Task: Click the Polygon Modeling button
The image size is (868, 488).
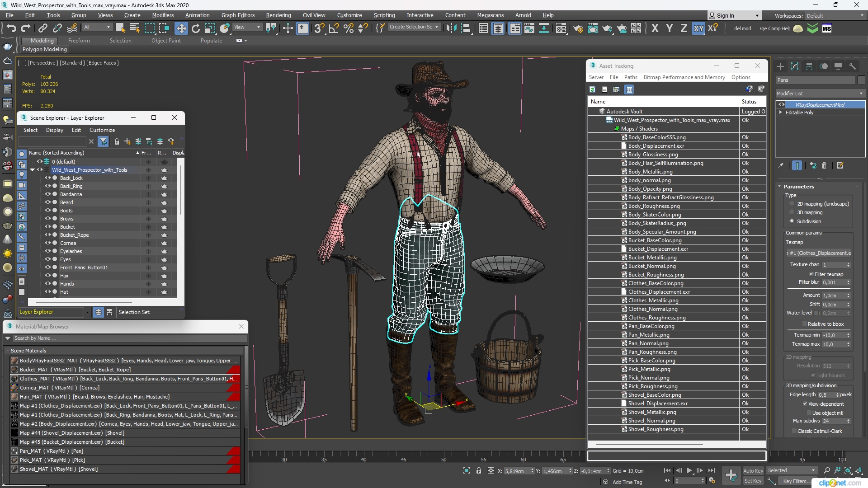Action: 44,49
